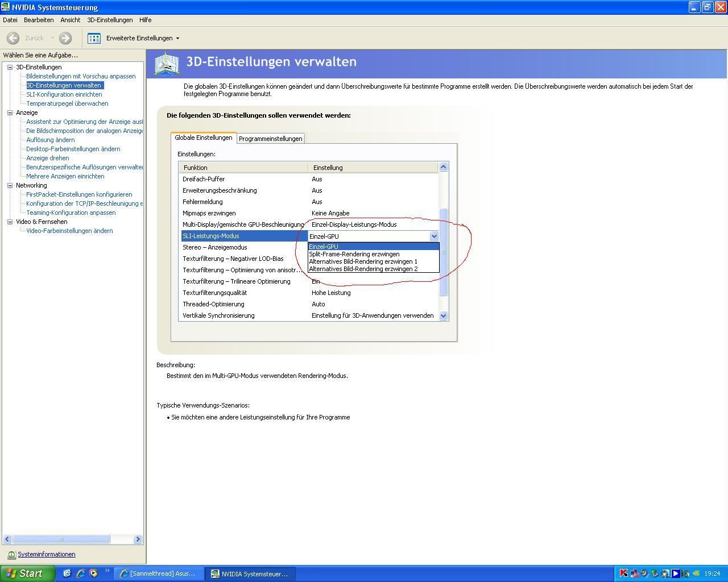The image size is (728, 582).
Task: Open the Ansicht menu
Action: click(x=71, y=20)
